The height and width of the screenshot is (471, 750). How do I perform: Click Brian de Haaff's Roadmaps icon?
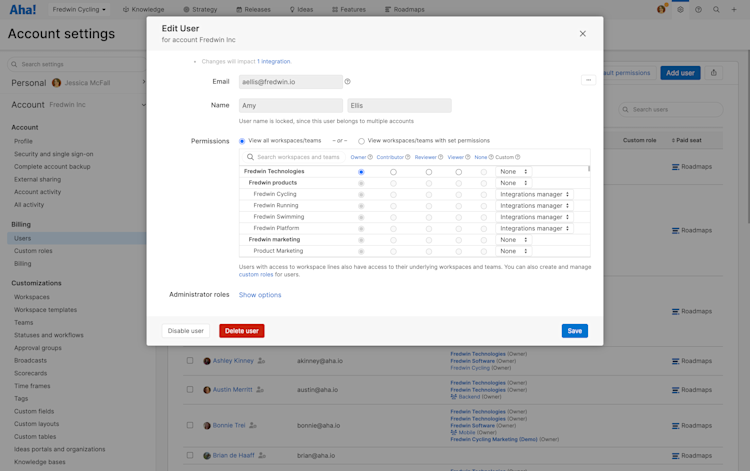(x=675, y=456)
